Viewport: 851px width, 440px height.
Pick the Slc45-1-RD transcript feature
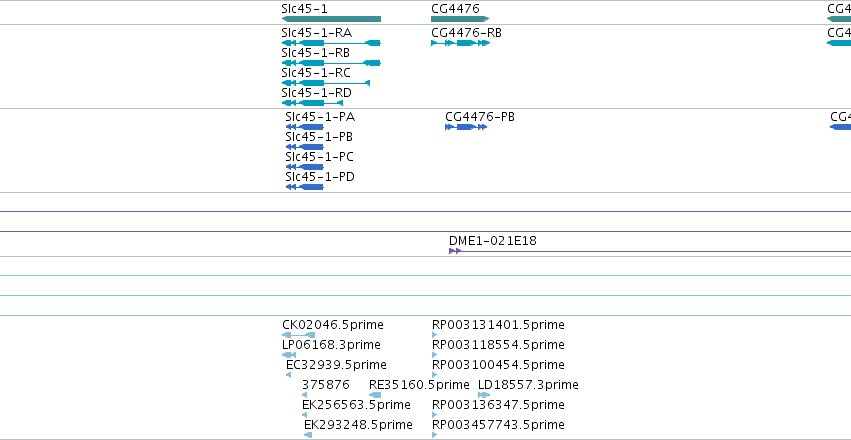[x=313, y=103]
